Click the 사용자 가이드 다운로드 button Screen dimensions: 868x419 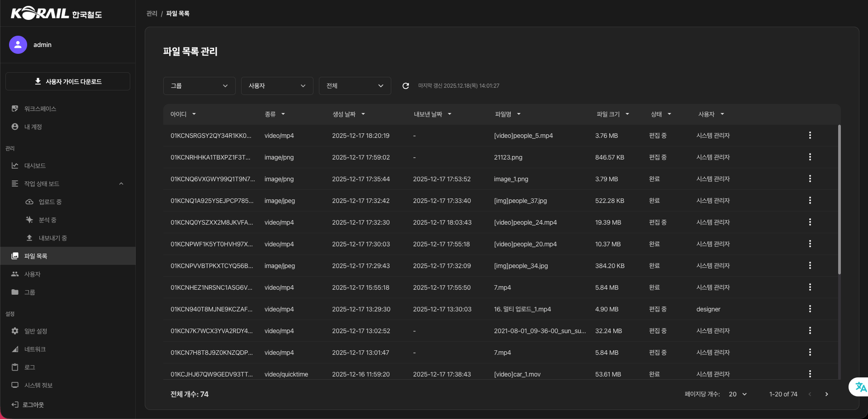pos(68,82)
